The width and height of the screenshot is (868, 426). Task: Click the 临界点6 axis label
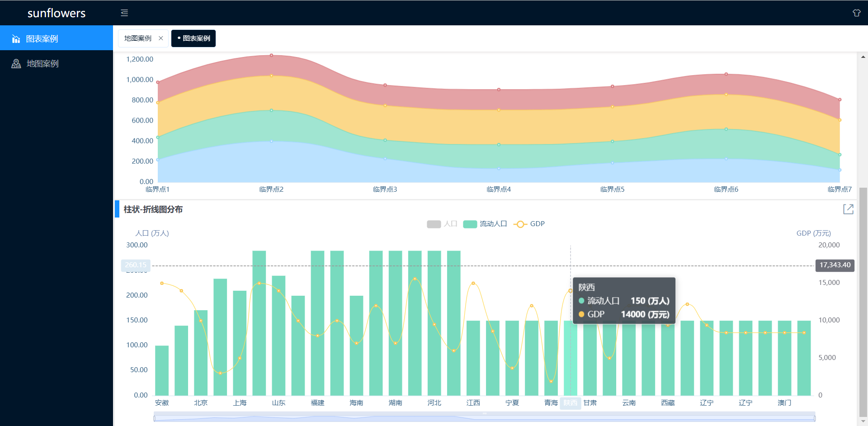(726, 189)
